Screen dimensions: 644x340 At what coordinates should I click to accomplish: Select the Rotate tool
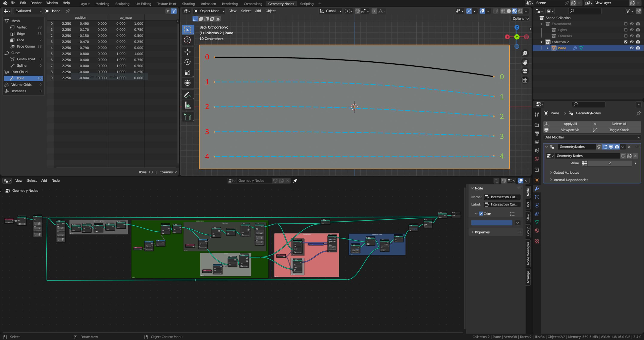187,62
